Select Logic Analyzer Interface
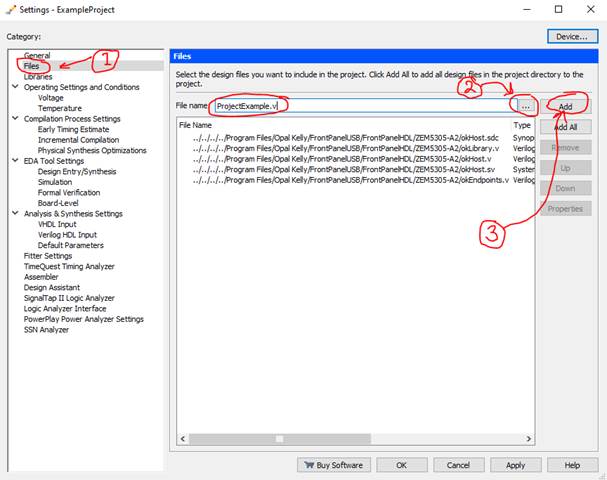 tap(65, 309)
